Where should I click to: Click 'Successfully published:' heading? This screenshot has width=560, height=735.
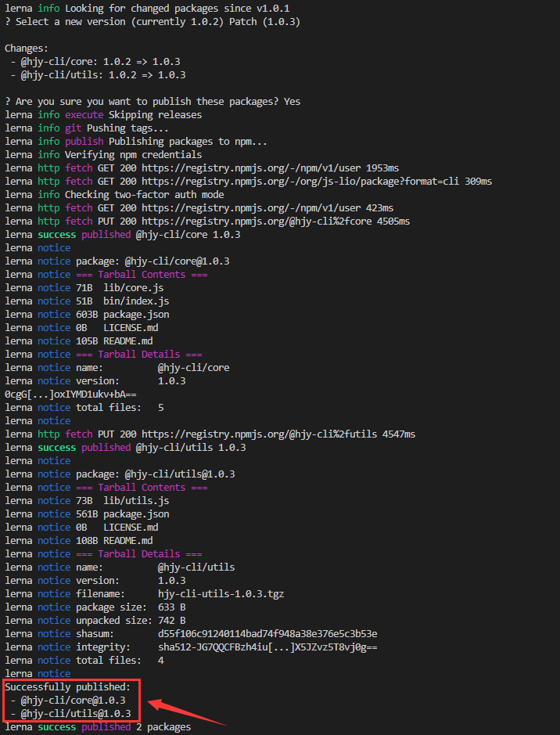(x=68, y=686)
